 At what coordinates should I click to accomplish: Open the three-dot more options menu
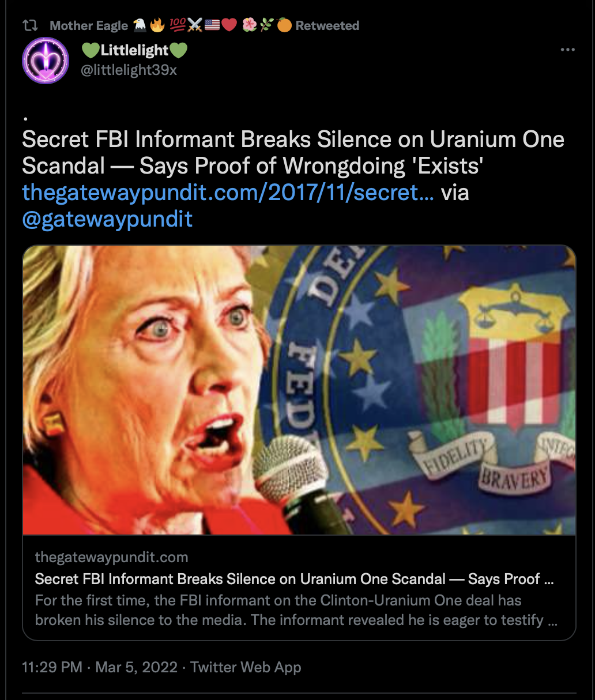pyautogui.click(x=568, y=50)
